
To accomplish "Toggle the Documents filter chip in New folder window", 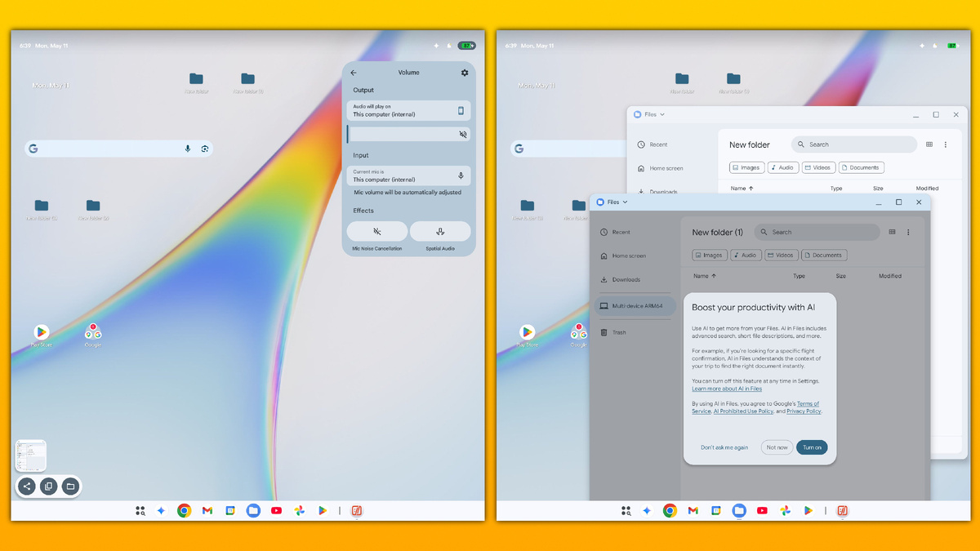I will click(x=861, y=167).
